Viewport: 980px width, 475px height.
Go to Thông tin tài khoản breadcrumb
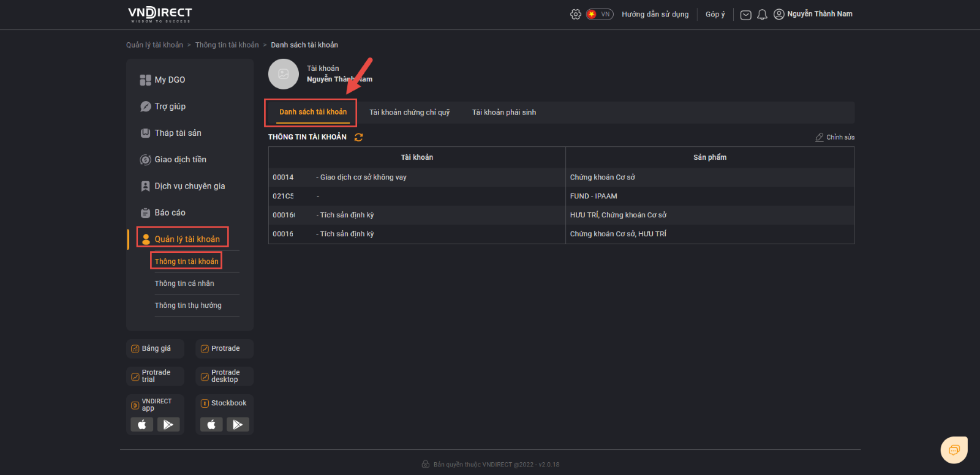coord(227,45)
